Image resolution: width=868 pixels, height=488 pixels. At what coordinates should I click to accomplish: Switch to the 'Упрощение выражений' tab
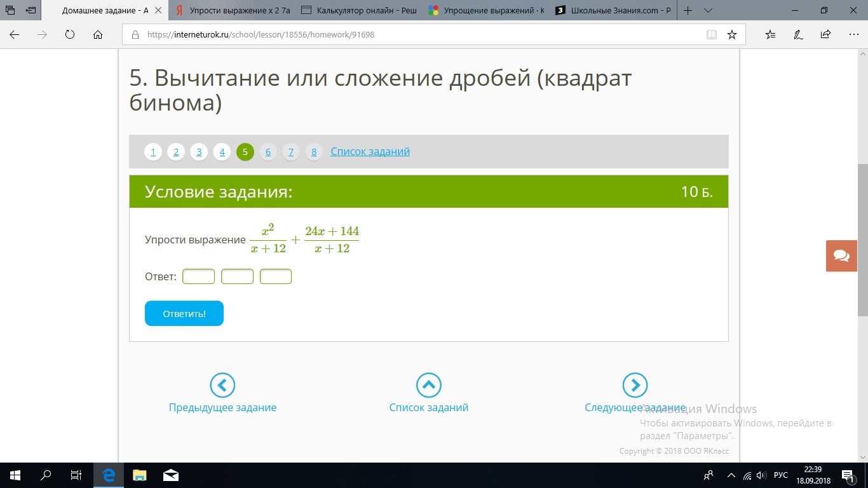tap(486, 10)
